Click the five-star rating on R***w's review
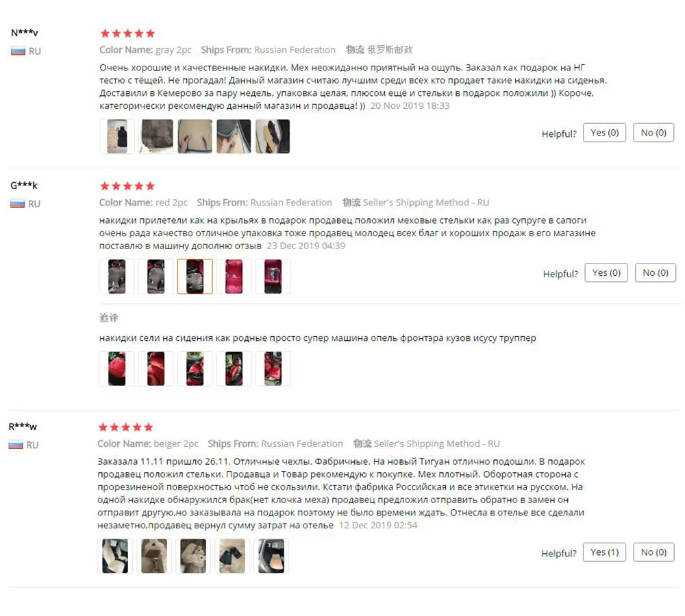The width and height of the screenshot is (685, 616). click(126, 427)
